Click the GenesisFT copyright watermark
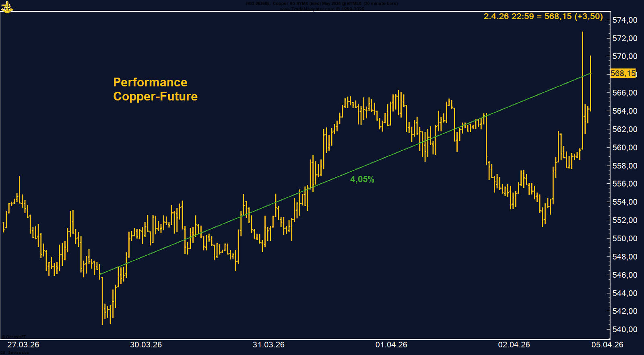The width and height of the screenshot is (644, 355). [14, 337]
